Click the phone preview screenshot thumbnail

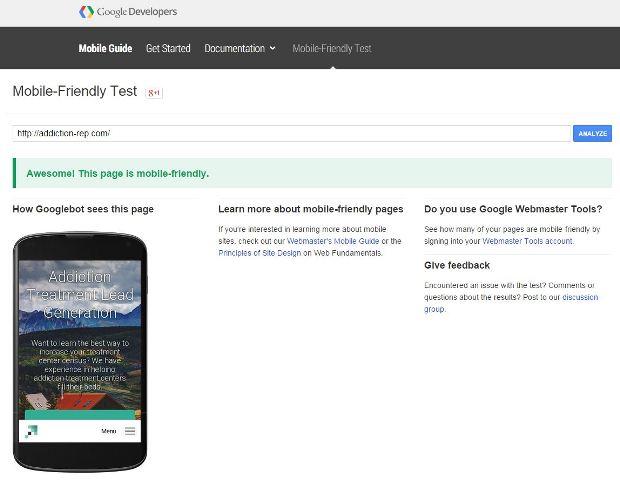click(80, 350)
